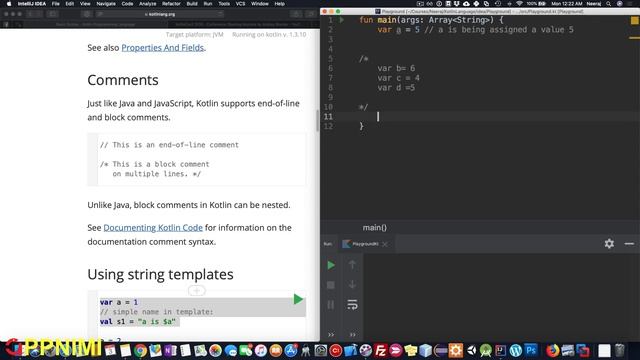
Task: Open the Help menu
Action: pyautogui.click(x=280, y=4)
